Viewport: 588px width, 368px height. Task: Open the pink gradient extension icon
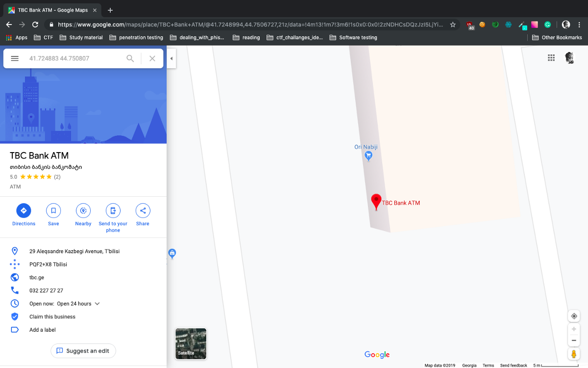tap(535, 25)
